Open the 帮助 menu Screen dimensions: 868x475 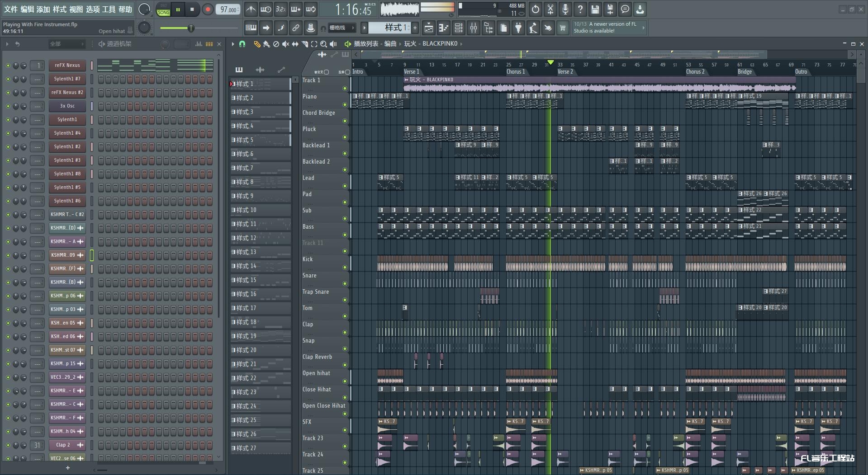click(x=125, y=9)
